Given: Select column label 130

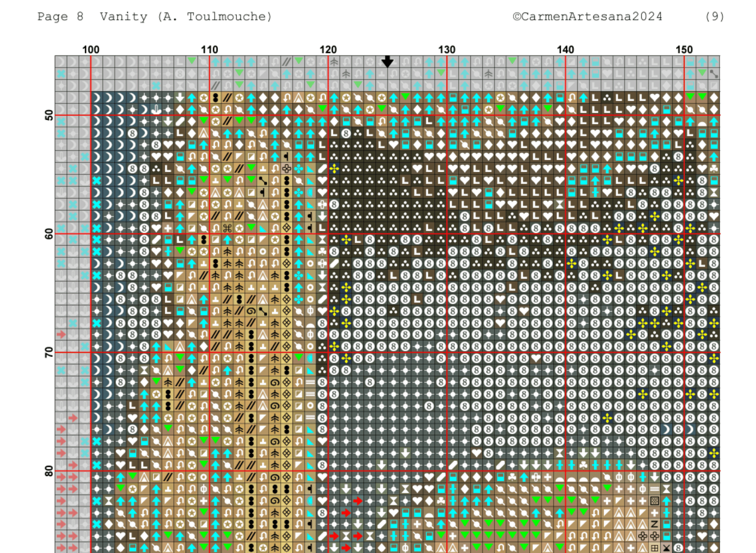Looking at the screenshot, I should pos(447,49).
